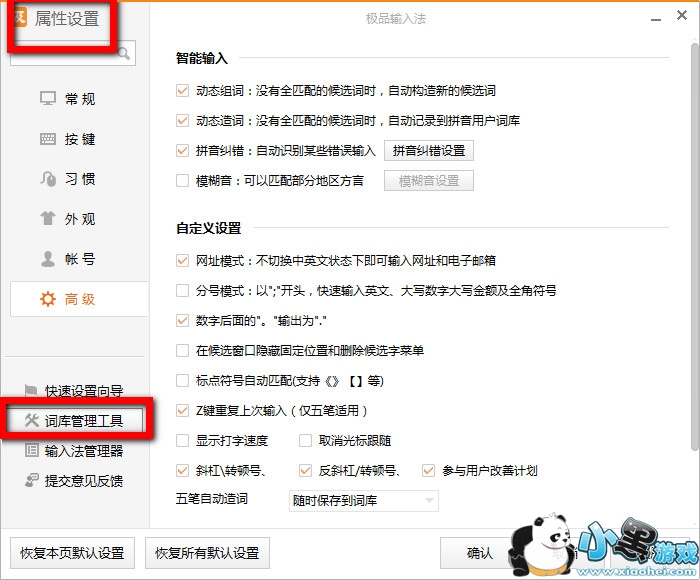
Task: Toggle 反斜杠/转顿号 checkbox
Action: 305,471
